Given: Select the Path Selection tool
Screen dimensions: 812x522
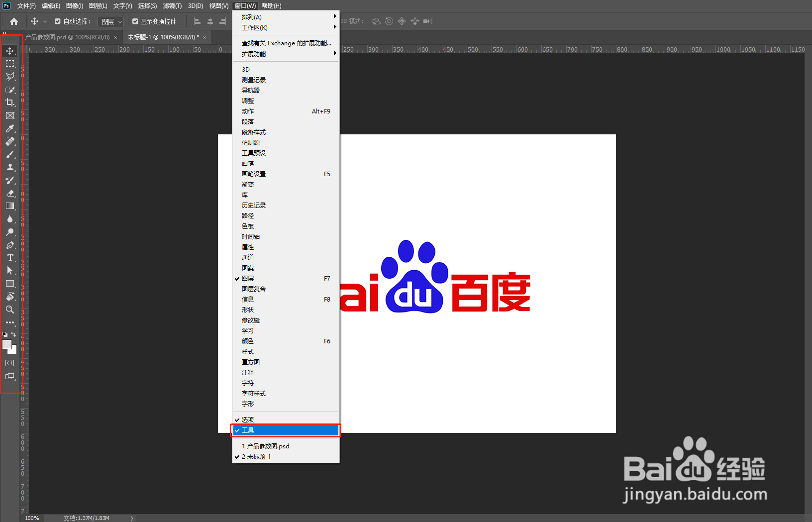Looking at the screenshot, I should 10,271.
